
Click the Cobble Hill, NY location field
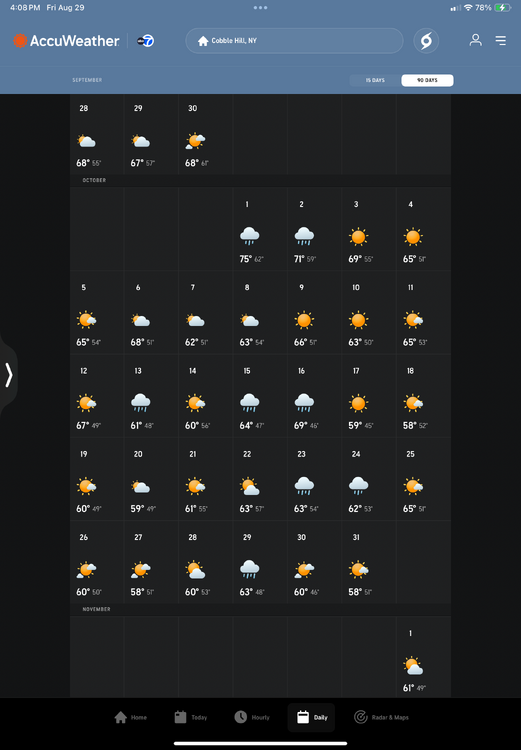point(294,41)
